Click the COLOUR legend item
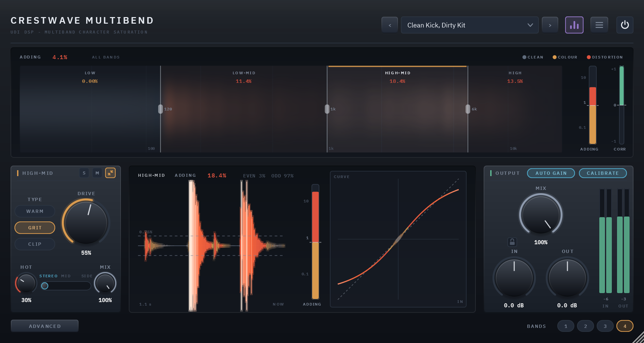The width and height of the screenshot is (644, 343). tap(565, 57)
